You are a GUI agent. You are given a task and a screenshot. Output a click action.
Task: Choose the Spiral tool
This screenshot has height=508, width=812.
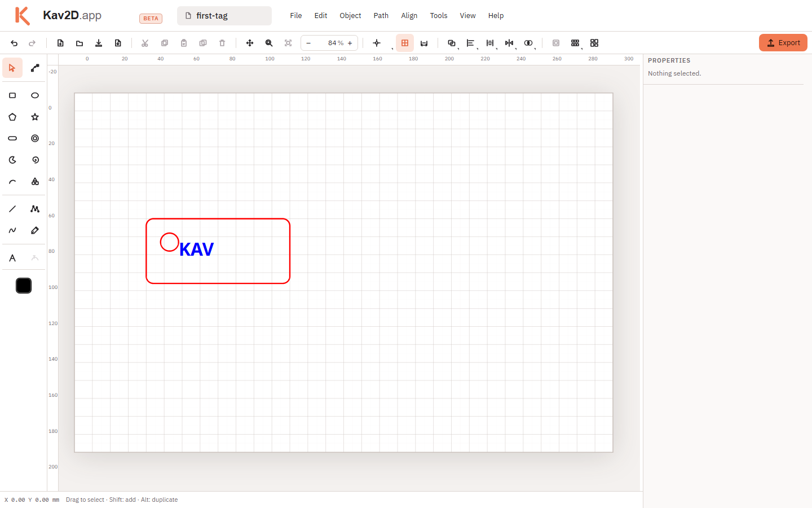coord(35,160)
